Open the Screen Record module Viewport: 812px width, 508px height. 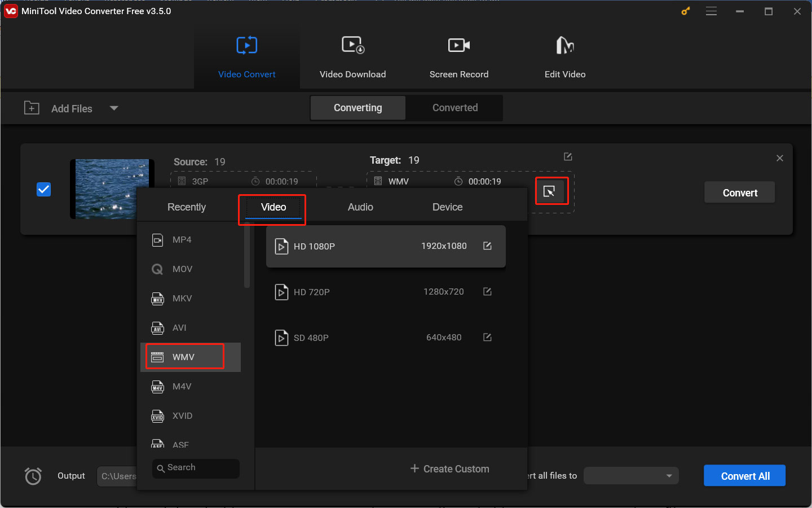click(458, 57)
